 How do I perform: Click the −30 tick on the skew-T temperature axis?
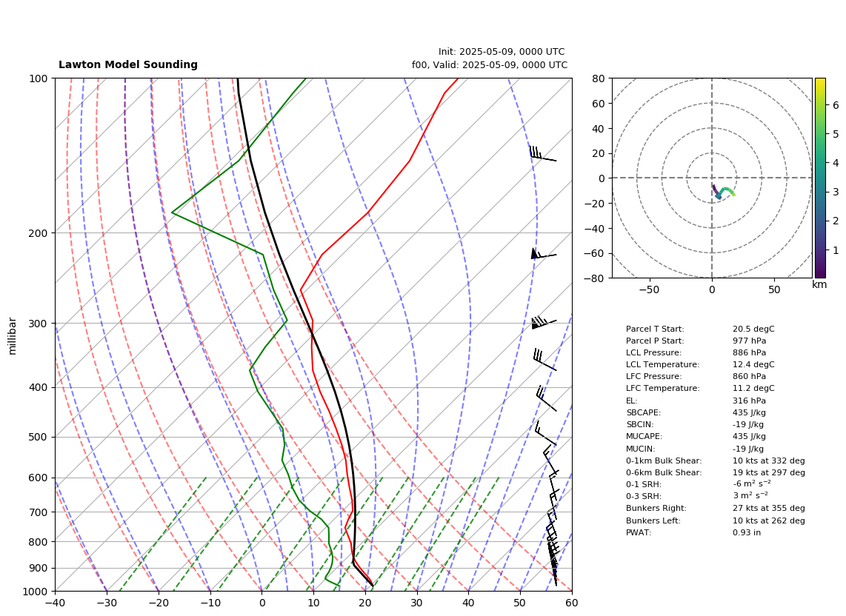coord(106,603)
